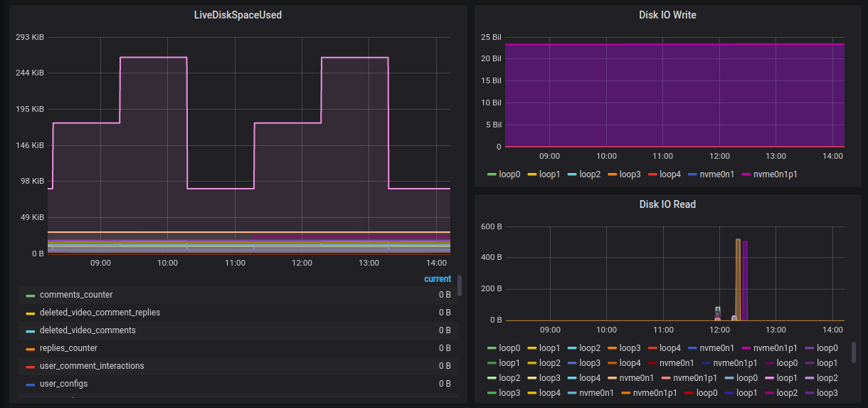Open the light blue swatch for deleted_video_comments
Screen dimensions: 868x408
click(x=30, y=331)
